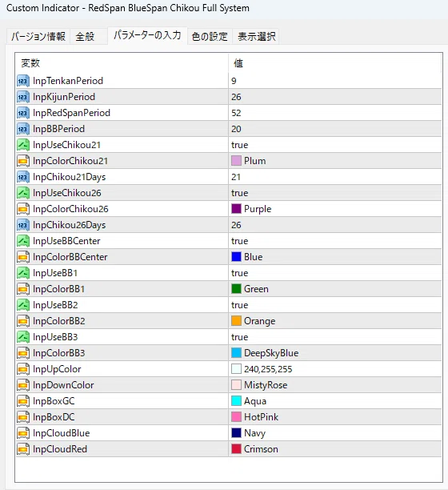Click the color-type icon beside InpBoxGC
Viewport: 448px width, 490px height.
point(23,401)
